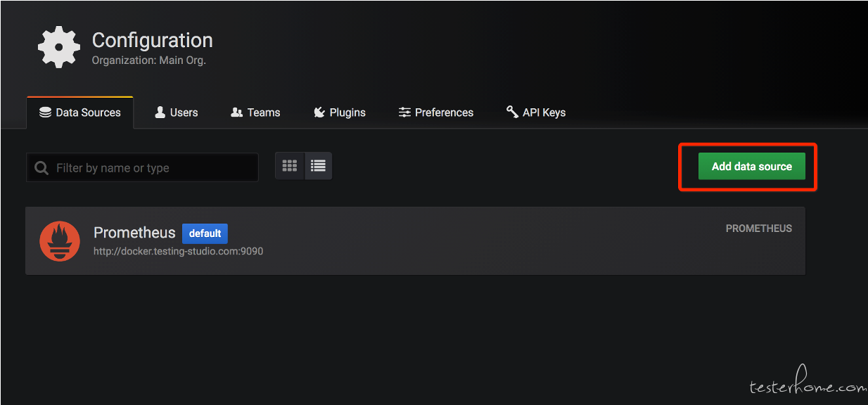Switch to the Users tab
Screen dimensions: 868x405
click(177, 112)
